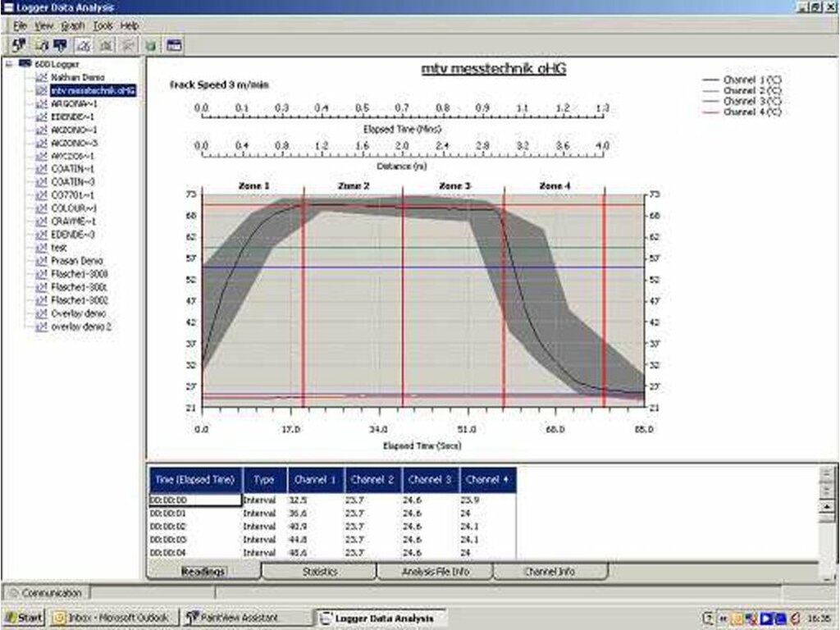Switch to the Statistics tab
The image size is (840, 630).
[x=319, y=571]
